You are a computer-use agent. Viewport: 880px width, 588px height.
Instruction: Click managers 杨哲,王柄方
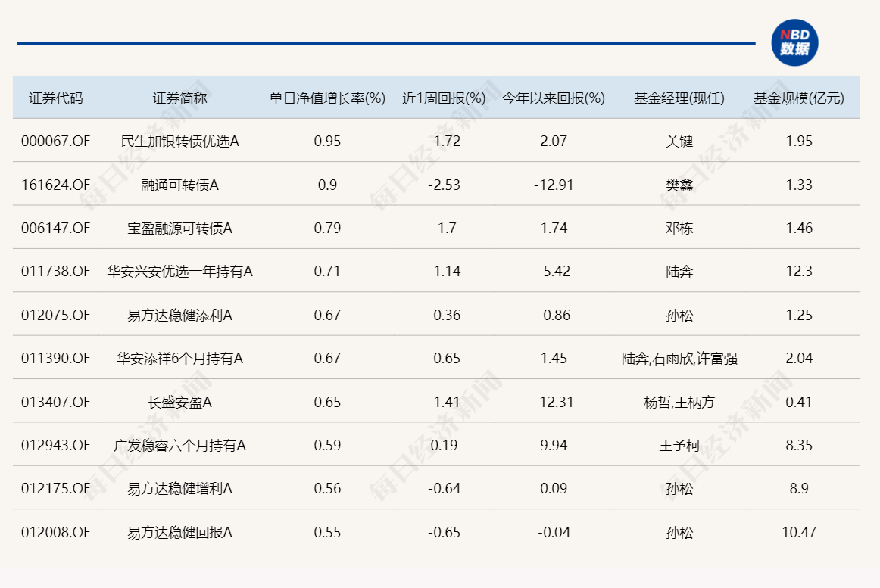pyautogui.click(x=679, y=402)
